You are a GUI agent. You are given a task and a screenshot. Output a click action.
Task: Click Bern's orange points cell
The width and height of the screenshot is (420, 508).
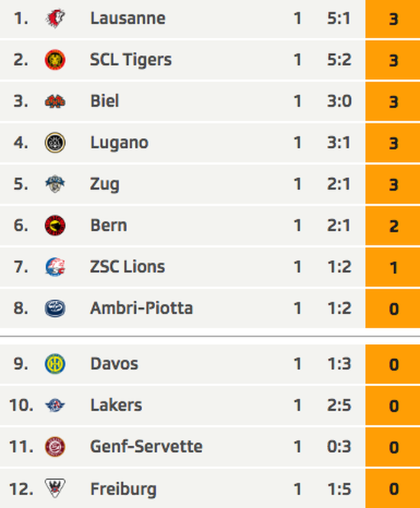click(x=393, y=225)
